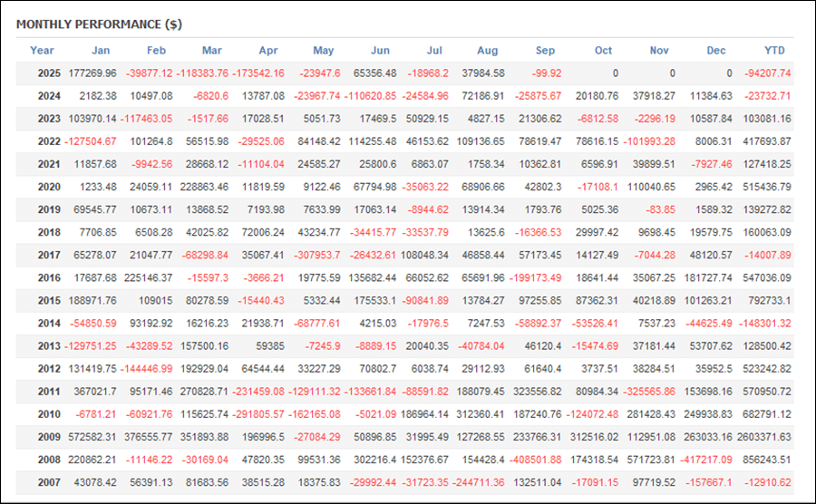
Task: Select the Sep column header
Action: [x=545, y=51]
